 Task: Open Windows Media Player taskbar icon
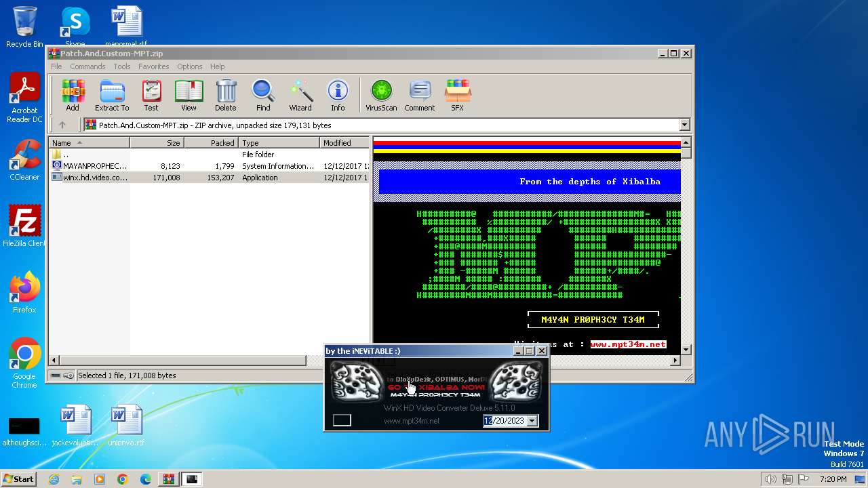(x=100, y=479)
